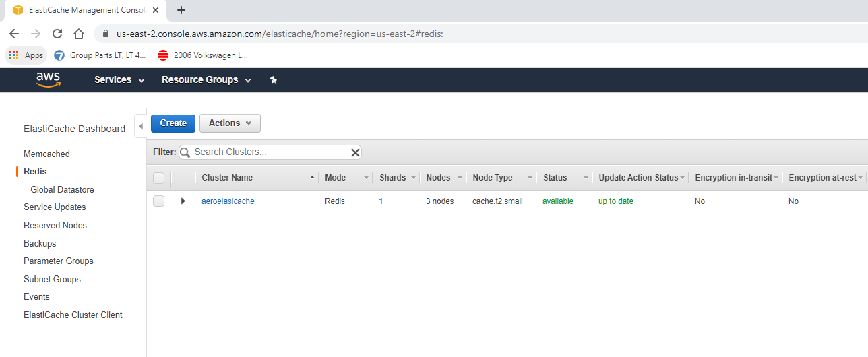Open Reserved Nodes in sidebar

tap(55, 225)
